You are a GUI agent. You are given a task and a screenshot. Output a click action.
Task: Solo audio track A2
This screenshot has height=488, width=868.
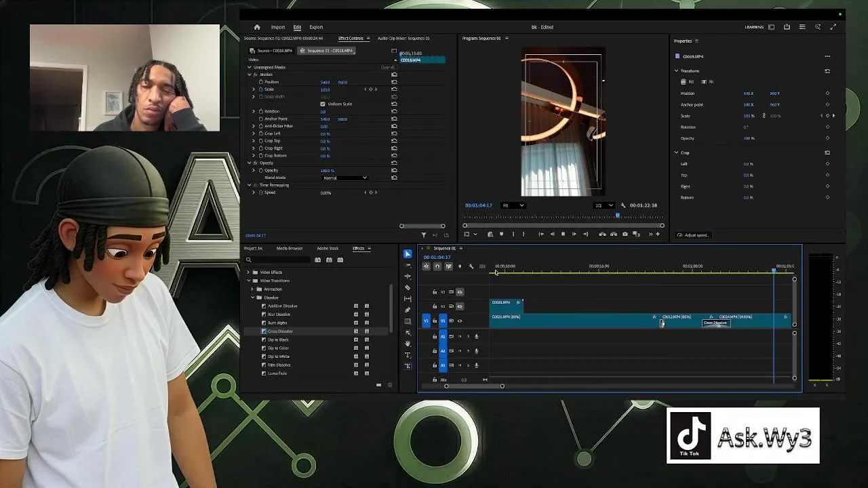click(468, 350)
